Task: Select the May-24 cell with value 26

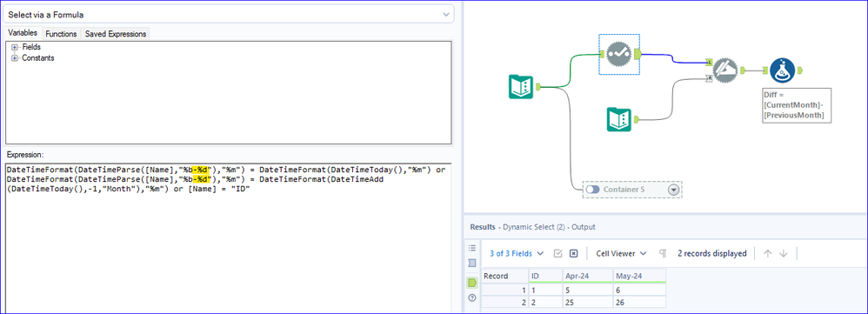Action: [639, 302]
